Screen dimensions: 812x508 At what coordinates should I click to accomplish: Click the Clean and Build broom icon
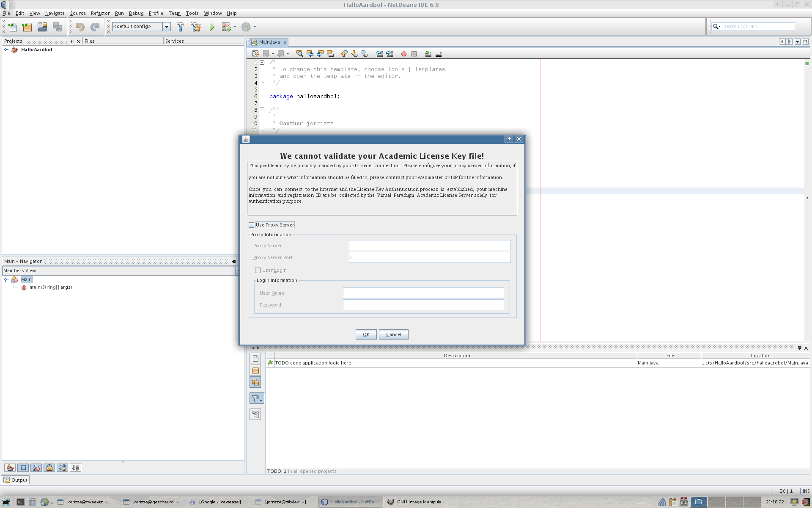point(196,27)
